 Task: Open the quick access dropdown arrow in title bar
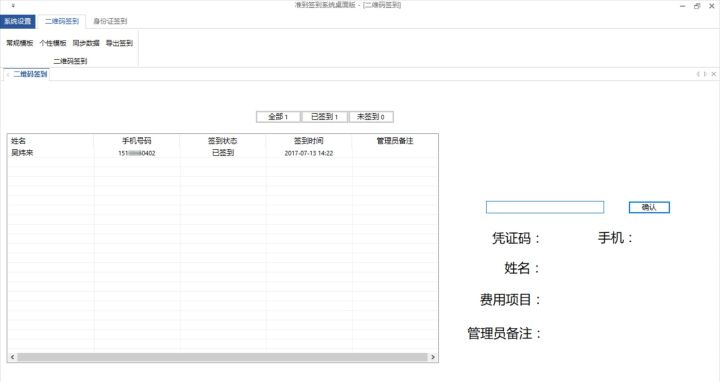pyautogui.click(x=13, y=6)
